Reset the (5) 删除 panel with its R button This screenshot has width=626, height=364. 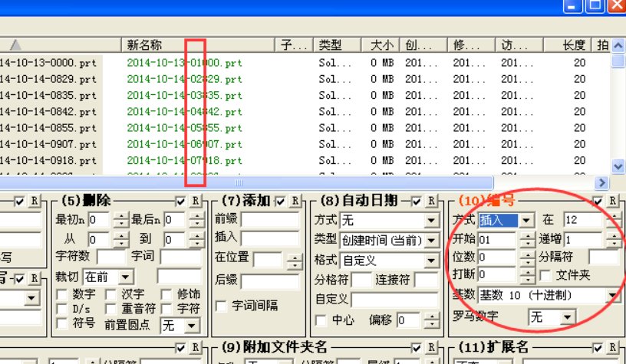point(195,201)
